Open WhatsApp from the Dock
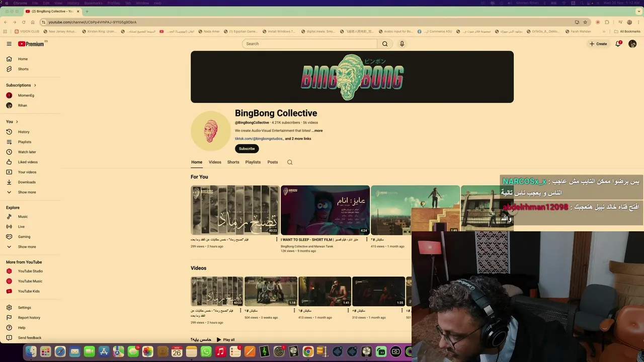 click(x=206, y=352)
